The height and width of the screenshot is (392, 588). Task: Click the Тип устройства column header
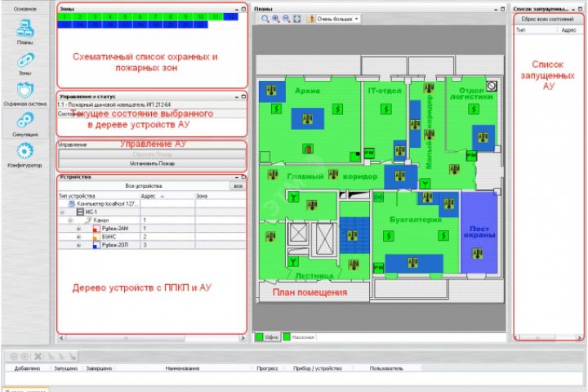tap(99, 196)
